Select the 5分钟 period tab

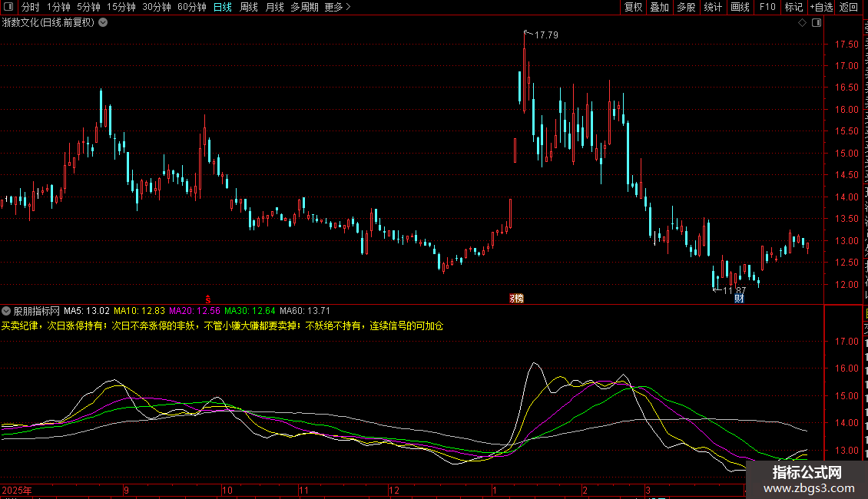88,7
